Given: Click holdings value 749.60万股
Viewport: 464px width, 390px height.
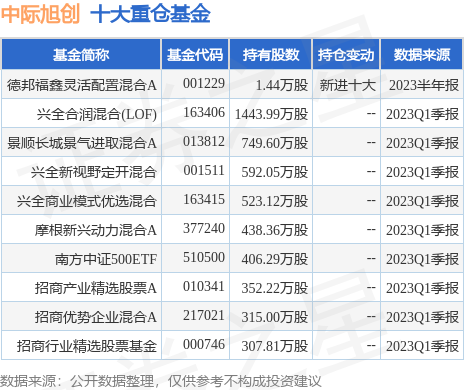Looking at the screenshot, I should [275, 143].
